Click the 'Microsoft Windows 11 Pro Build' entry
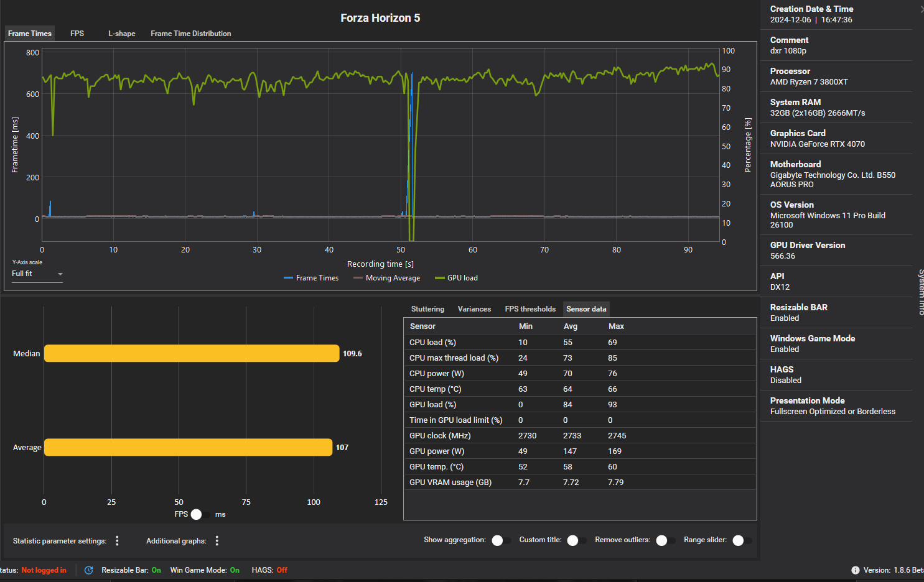924x582 pixels. (828, 216)
